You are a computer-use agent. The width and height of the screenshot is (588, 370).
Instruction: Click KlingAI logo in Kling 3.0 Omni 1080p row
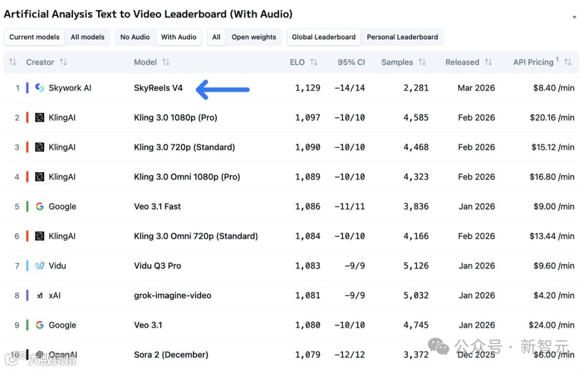pos(39,177)
